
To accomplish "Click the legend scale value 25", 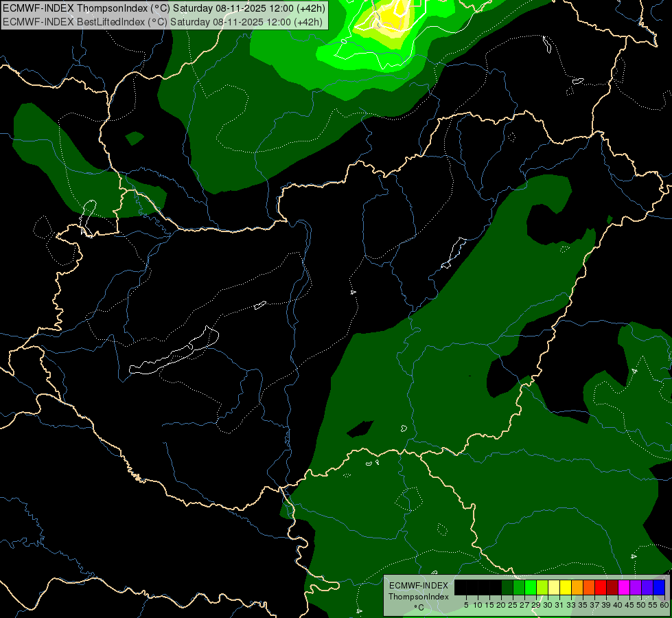I will pos(513,605).
